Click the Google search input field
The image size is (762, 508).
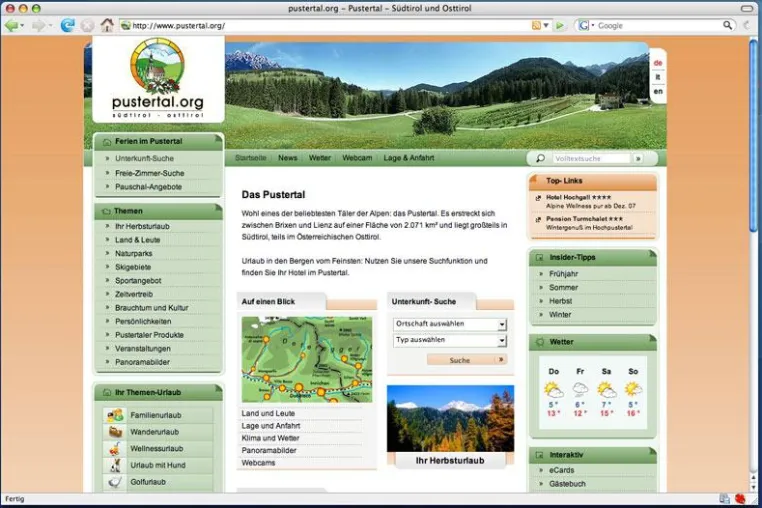coord(658,25)
